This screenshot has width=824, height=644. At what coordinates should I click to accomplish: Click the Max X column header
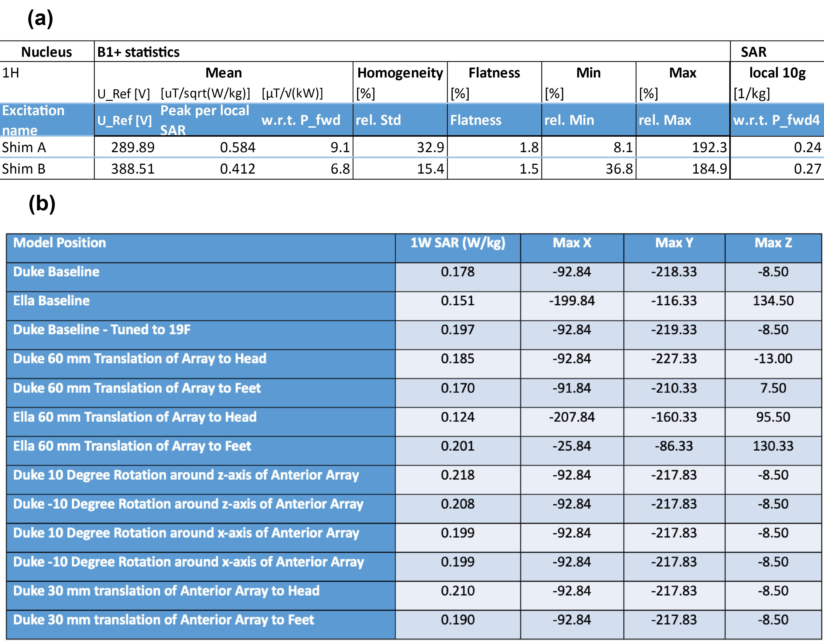pyautogui.click(x=572, y=243)
